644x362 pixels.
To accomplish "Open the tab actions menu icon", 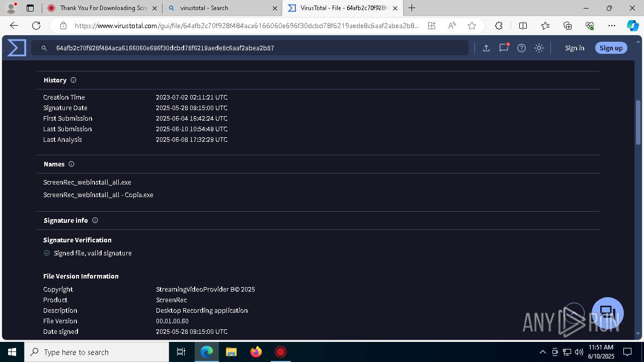I will (30, 8).
